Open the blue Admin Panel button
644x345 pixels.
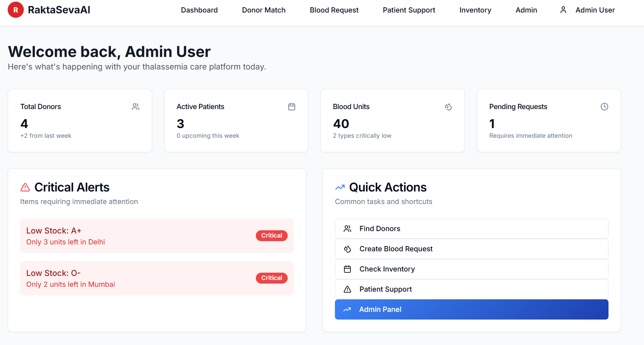click(x=471, y=309)
